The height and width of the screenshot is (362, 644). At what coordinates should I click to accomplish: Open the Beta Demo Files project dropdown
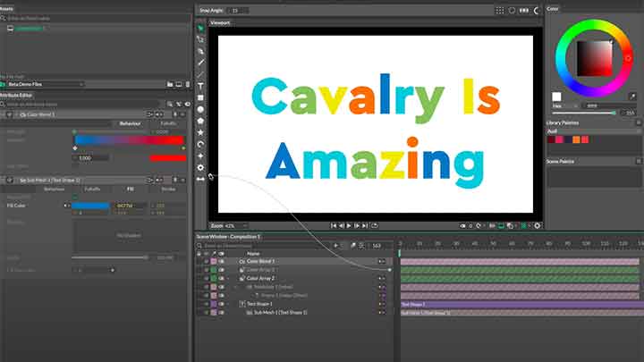(45, 84)
